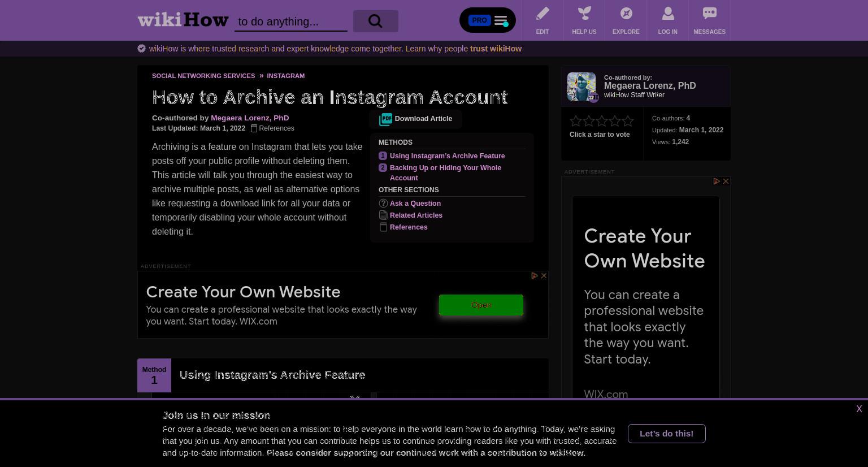Open sidebar author name Megaera Lorenz, PhD
Viewport: 868px width, 467px height.
650,85
